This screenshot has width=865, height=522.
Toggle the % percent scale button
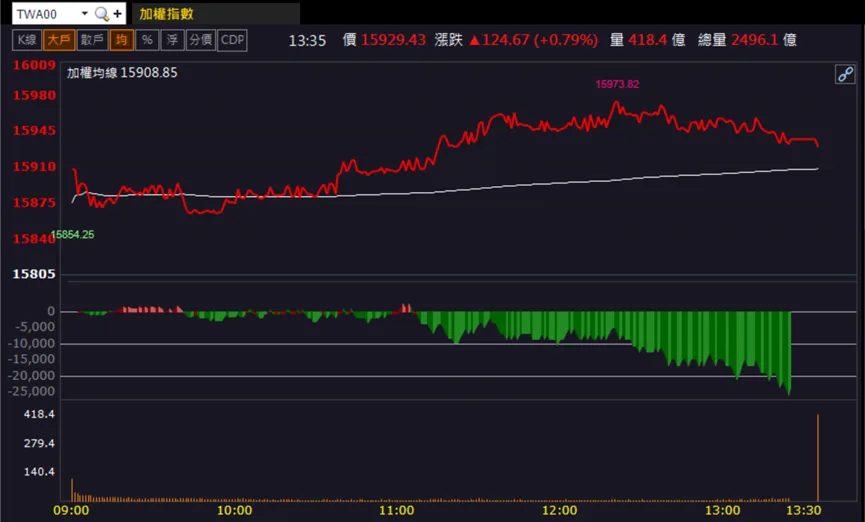(147, 40)
